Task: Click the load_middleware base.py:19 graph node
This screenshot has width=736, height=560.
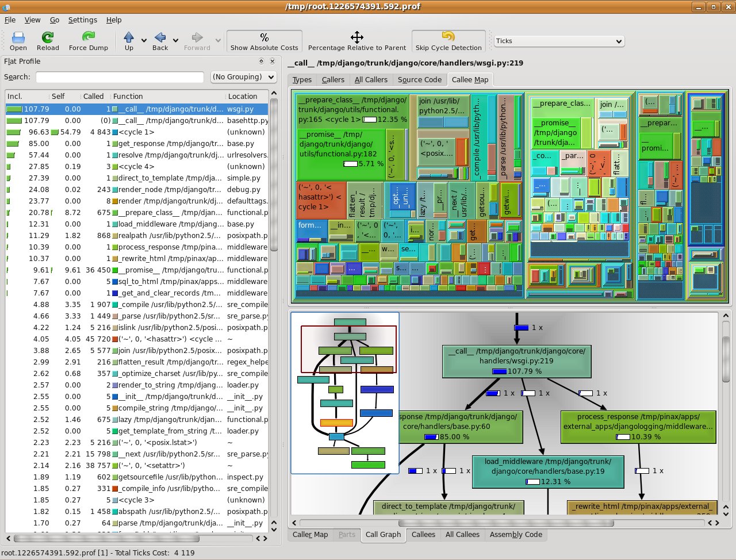Action: (547, 471)
